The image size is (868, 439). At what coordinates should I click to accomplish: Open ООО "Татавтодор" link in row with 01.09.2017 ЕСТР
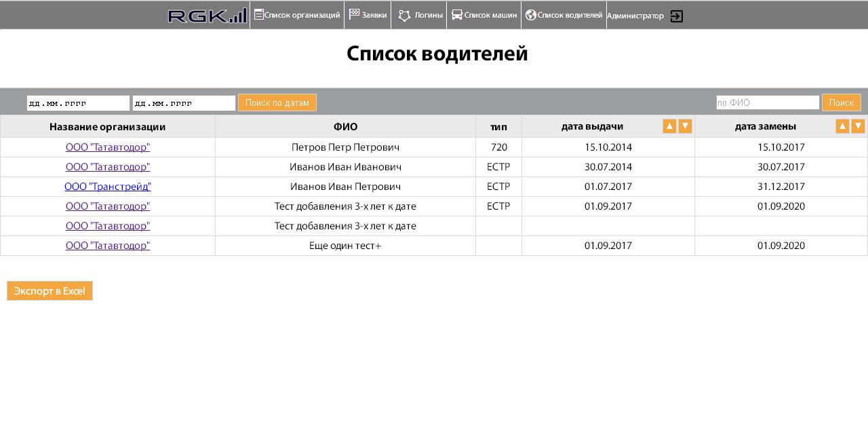pyautogui.click(x=108, y=206)
